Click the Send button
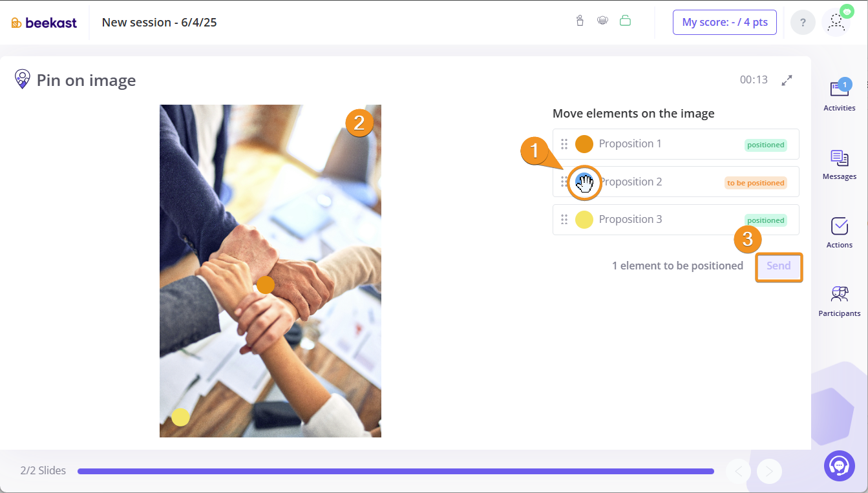 779,266
